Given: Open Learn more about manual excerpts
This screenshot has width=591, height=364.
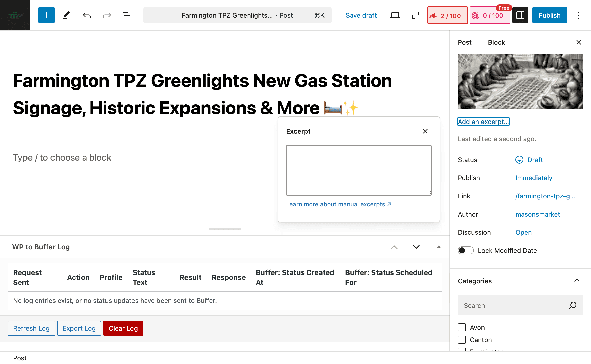Looking at the screenshot, I should 338,204.
